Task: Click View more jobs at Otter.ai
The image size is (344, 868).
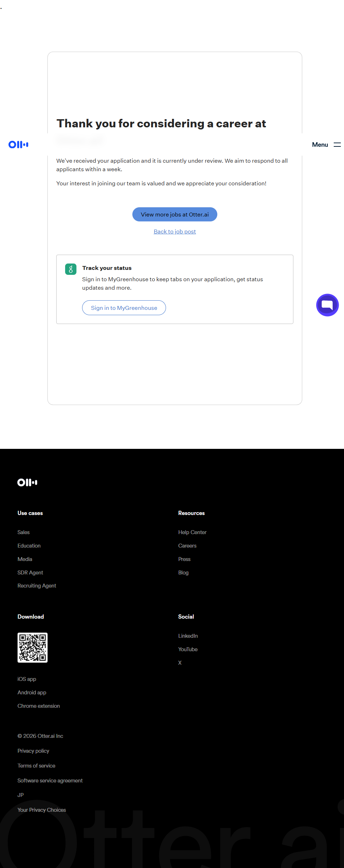Action: click(x=175, y=214)
